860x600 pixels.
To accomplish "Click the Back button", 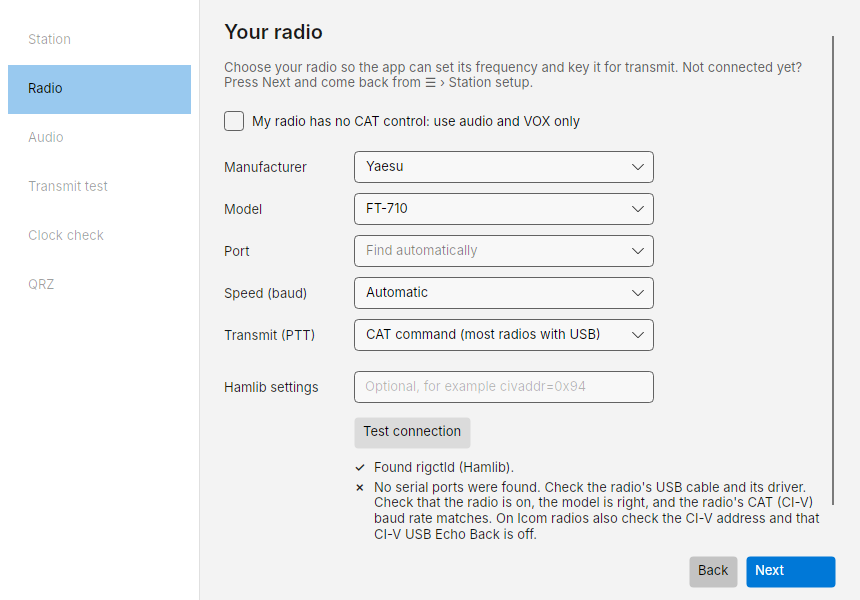I will (x=713, y=571).
